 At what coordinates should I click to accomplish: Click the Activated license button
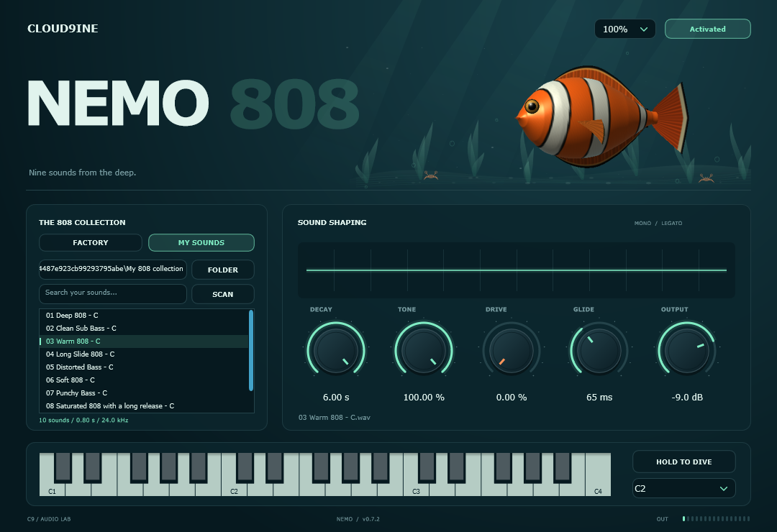click(x=708, y=29)
